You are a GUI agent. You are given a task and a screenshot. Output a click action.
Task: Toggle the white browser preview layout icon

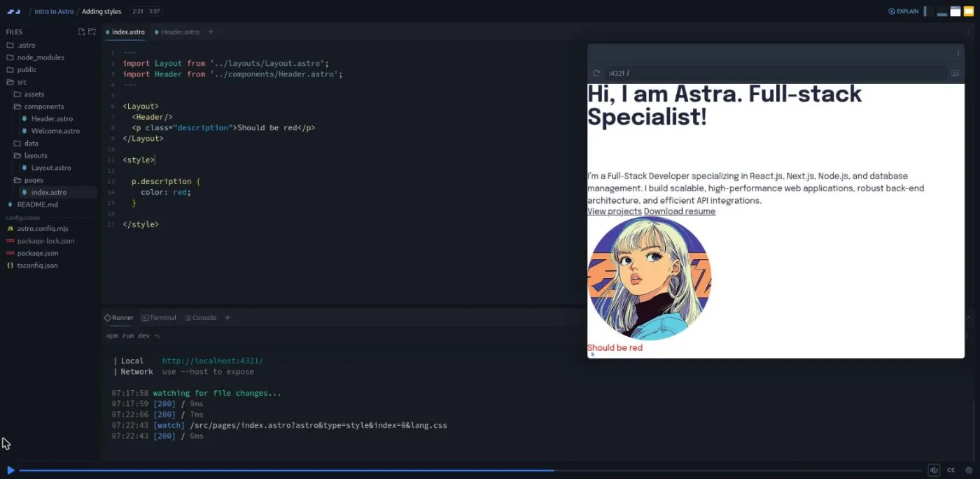[955, 11]
